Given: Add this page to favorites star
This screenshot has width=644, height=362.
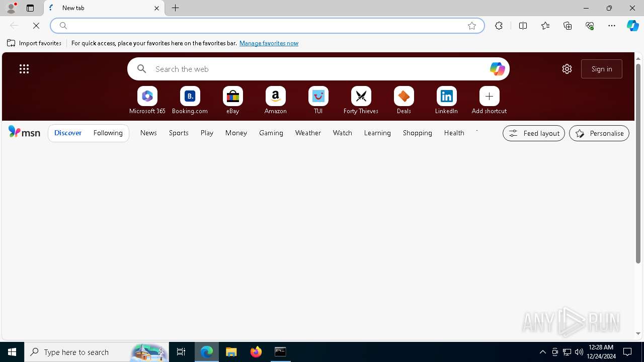Looking at the screenshot, I should [x=472, y=26].
